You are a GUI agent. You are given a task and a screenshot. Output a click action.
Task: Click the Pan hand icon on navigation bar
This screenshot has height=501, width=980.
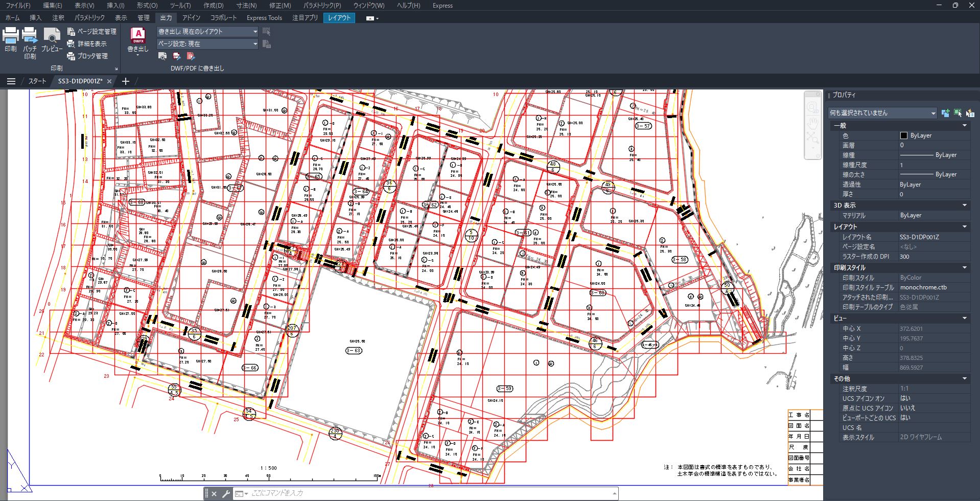click(x=812, y=123)
